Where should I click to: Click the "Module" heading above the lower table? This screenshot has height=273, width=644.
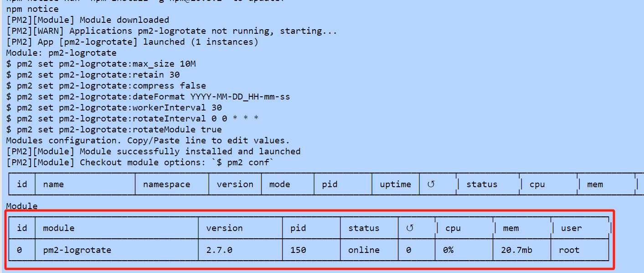click(x=22, y=206)
